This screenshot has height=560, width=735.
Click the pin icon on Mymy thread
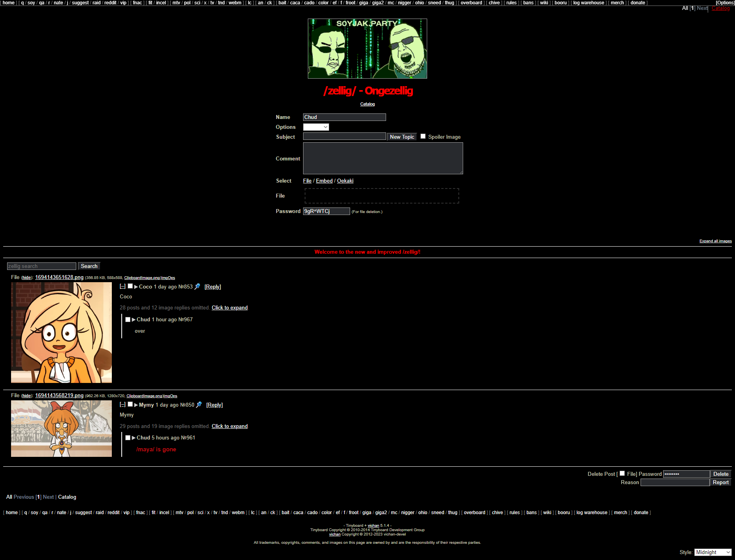(x=199, y=405)
